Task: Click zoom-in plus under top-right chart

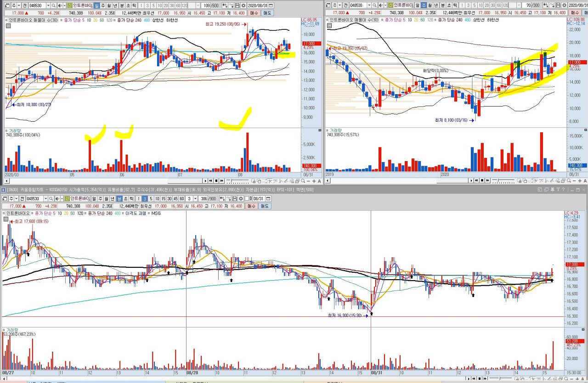Action: coord(580,181)
